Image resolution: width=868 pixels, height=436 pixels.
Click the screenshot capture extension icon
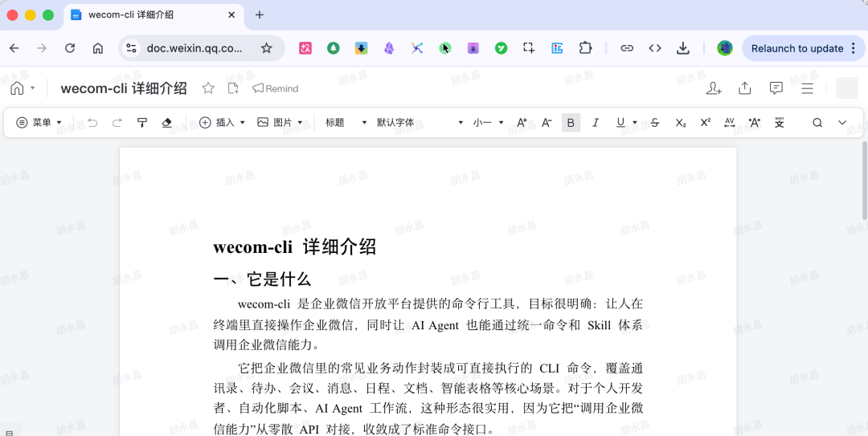(529, 48)
